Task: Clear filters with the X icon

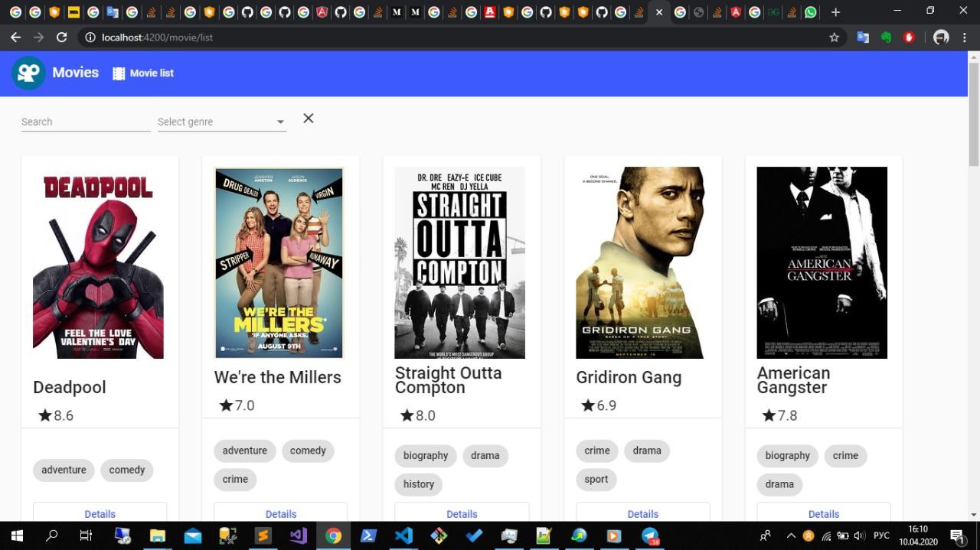Action: click(x=308, y=118)
